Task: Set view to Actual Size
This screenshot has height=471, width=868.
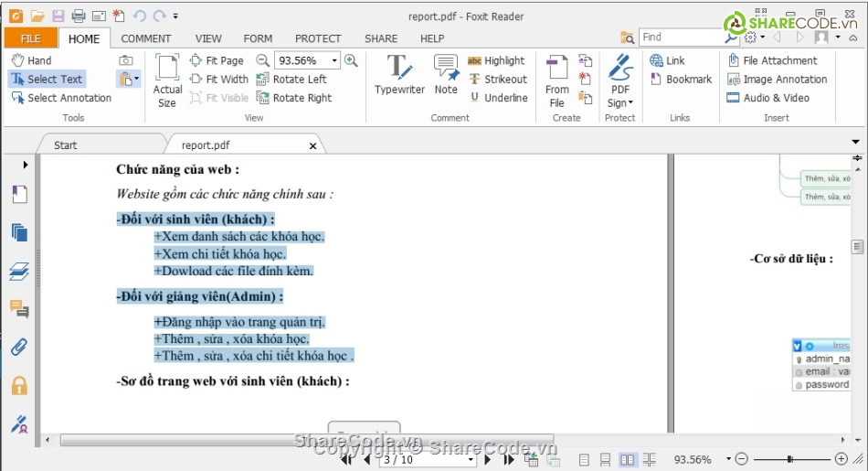Action: [167, 80]
